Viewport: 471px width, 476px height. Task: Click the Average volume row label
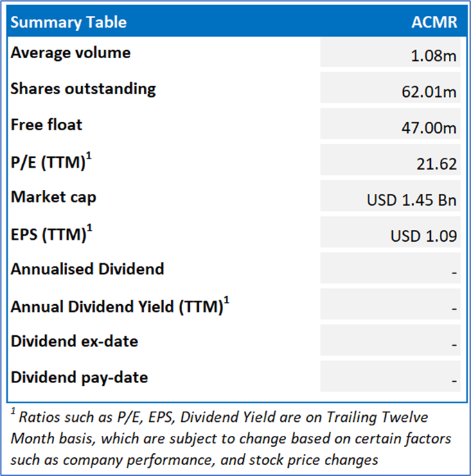[71, 53]
